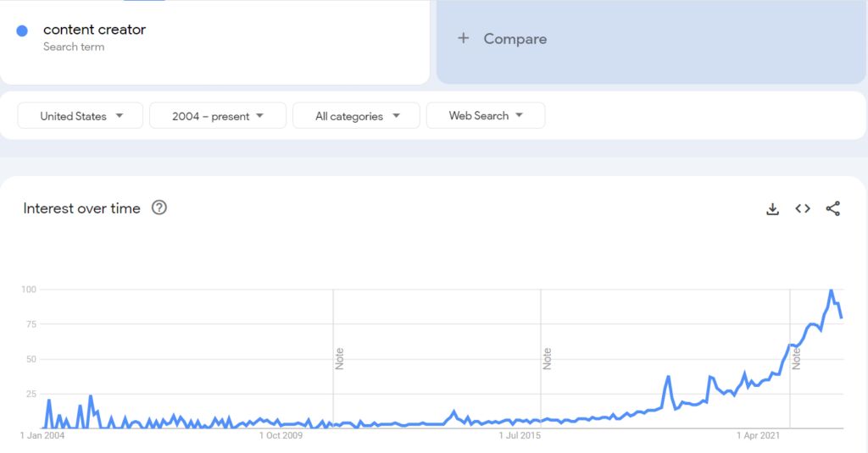Click the Compare label to add term
This screenshot has width=868, height=453.
click(515, 39)
